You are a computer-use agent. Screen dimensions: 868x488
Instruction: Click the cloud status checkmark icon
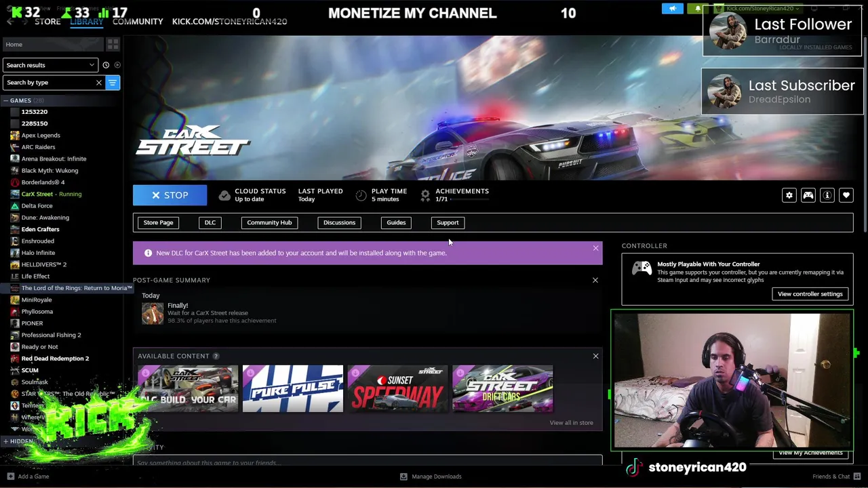(224, 195)
